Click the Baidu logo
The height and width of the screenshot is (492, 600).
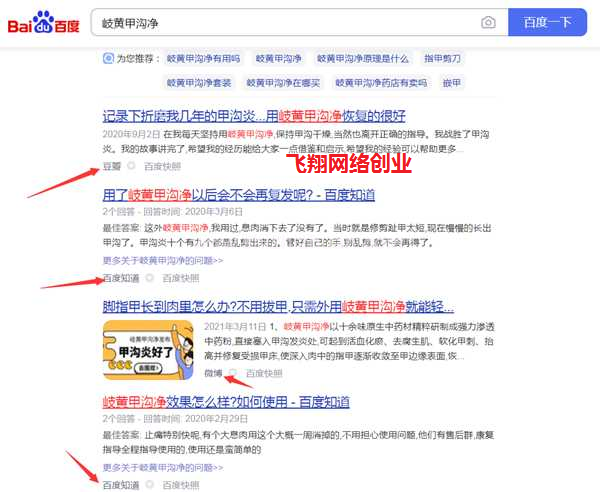(x=44, y=22)
